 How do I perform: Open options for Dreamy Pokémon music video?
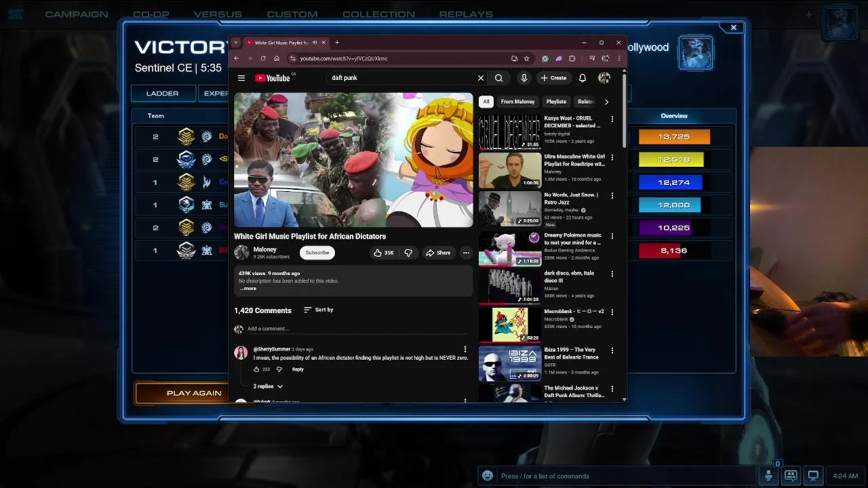(x=612, y=237)
